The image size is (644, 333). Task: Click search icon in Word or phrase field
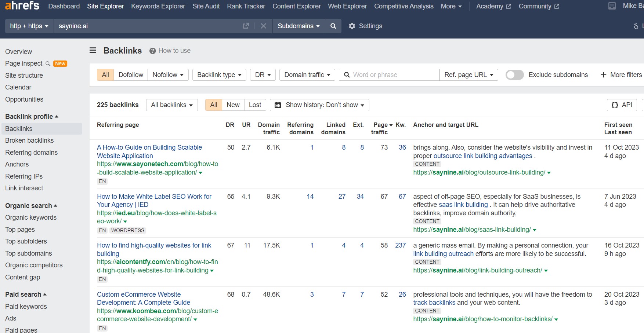pyautogui.click(x=347, y=75)
